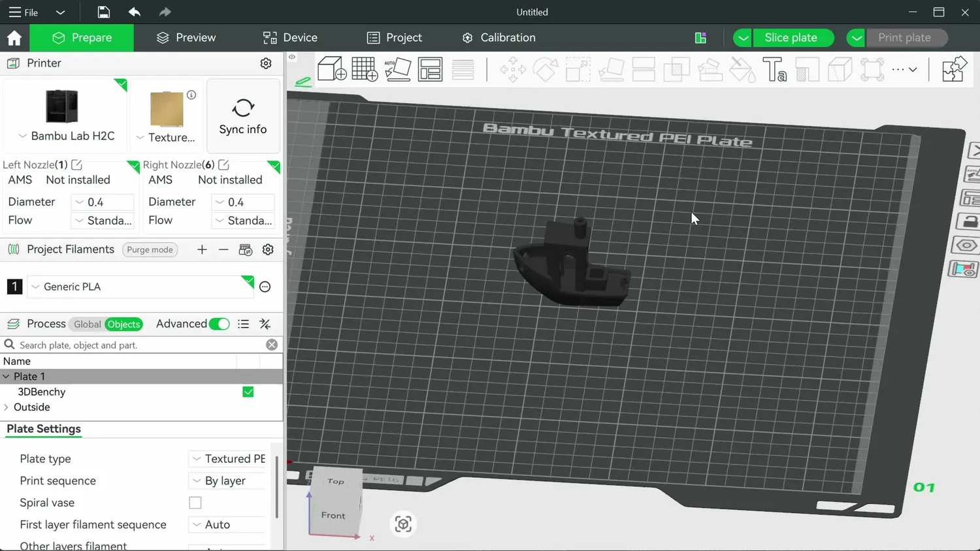The width and height of the screenshot is (980, 551).
Task: Open the File menu
Action: pos(24,12)
